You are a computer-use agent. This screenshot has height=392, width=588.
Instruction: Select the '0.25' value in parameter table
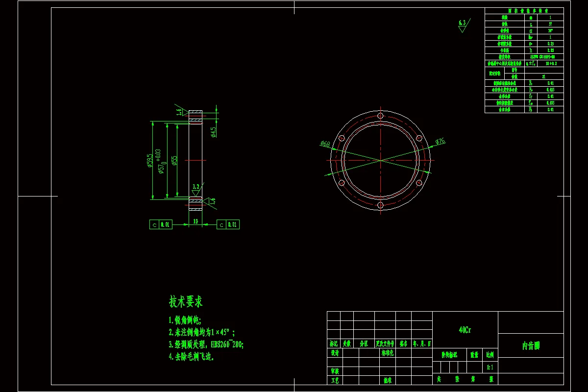[551, 44]
